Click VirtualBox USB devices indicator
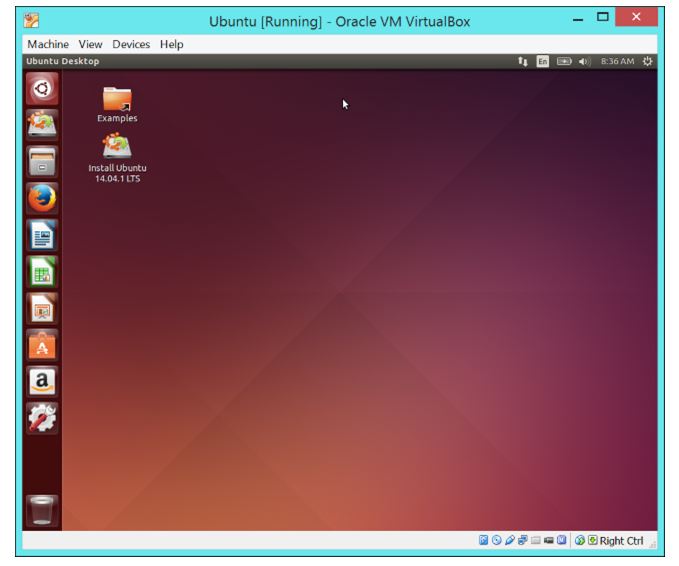679x566 pixels. point(510,540)
